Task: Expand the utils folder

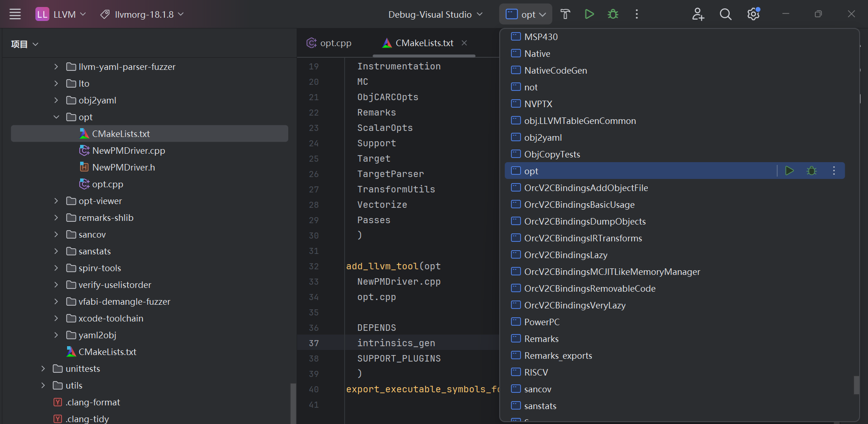Action: click(43, 385)
